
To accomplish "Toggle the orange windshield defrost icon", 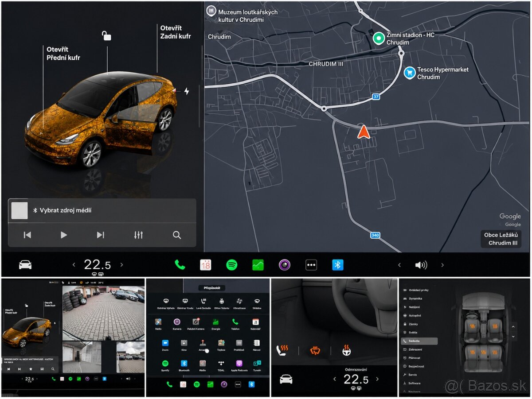I will click(x=315, y=351).
